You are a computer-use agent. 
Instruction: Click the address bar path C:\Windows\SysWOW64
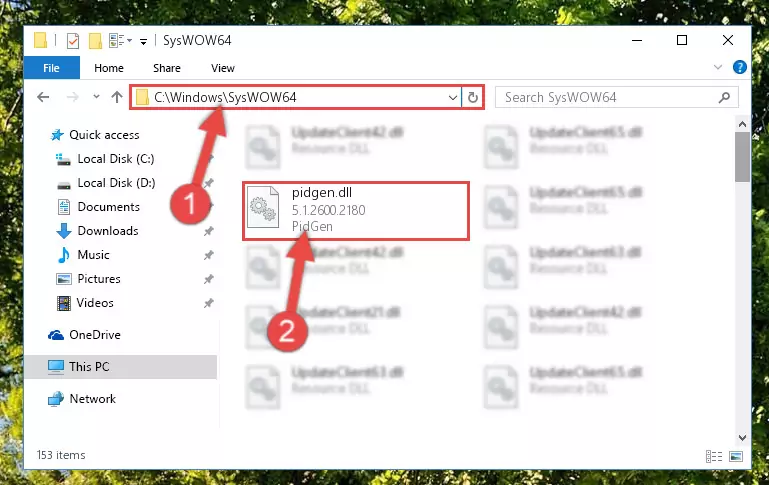[225, 97]
